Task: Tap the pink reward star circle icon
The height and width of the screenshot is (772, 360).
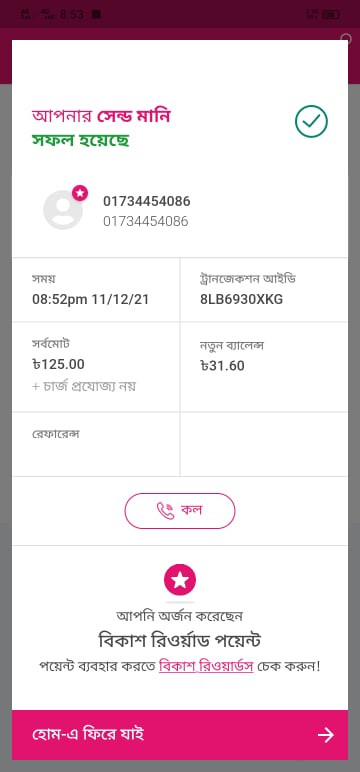Action: (x=180, y=579)
